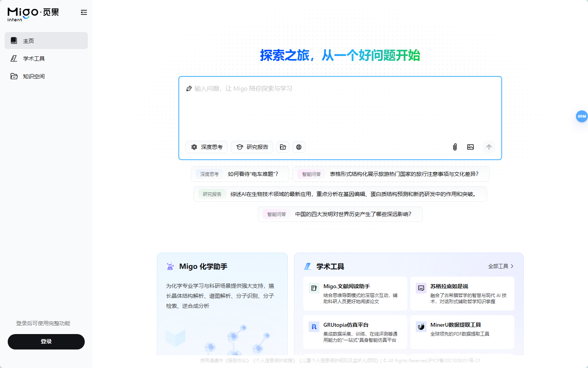
Task: Click the MinerU tool icon
Action: pyautogui.click(x=421, y=327)
